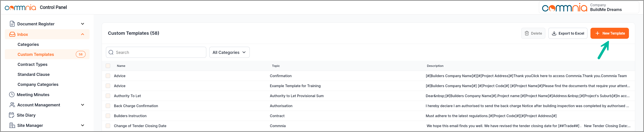Click the download icon on Export to Excel
The image size is (644, 132).
point(554,33)
